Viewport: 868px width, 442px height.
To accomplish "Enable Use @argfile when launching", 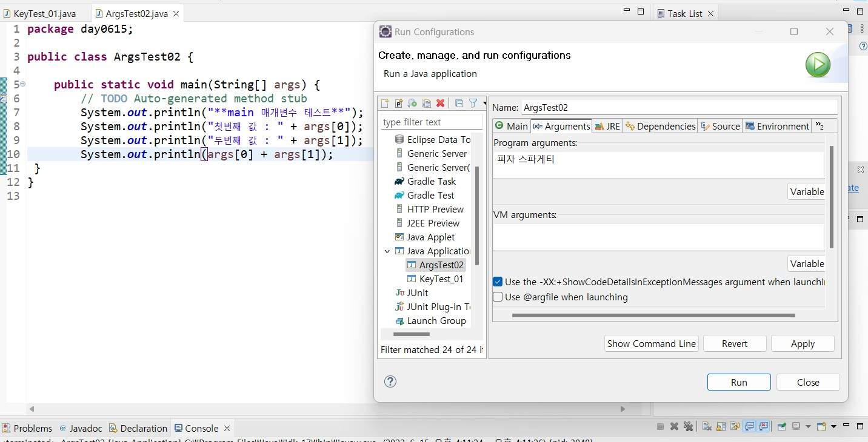I will pos(498,297).
